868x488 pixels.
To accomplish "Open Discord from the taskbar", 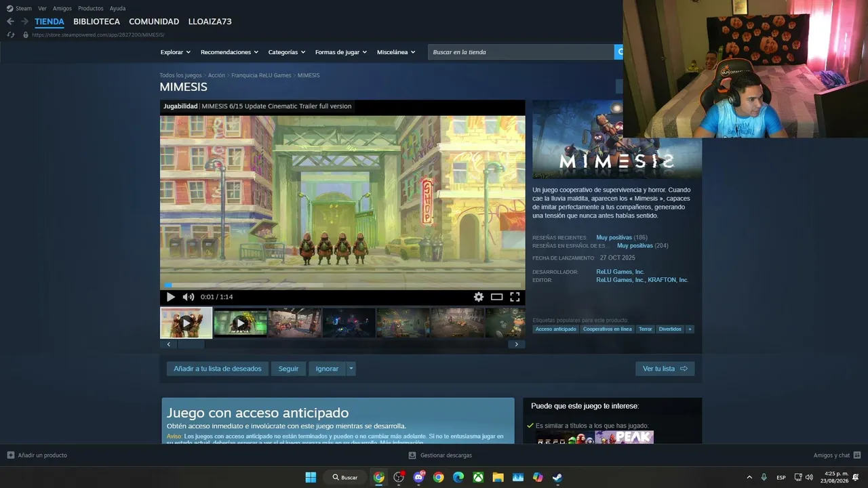I will 419,477.
